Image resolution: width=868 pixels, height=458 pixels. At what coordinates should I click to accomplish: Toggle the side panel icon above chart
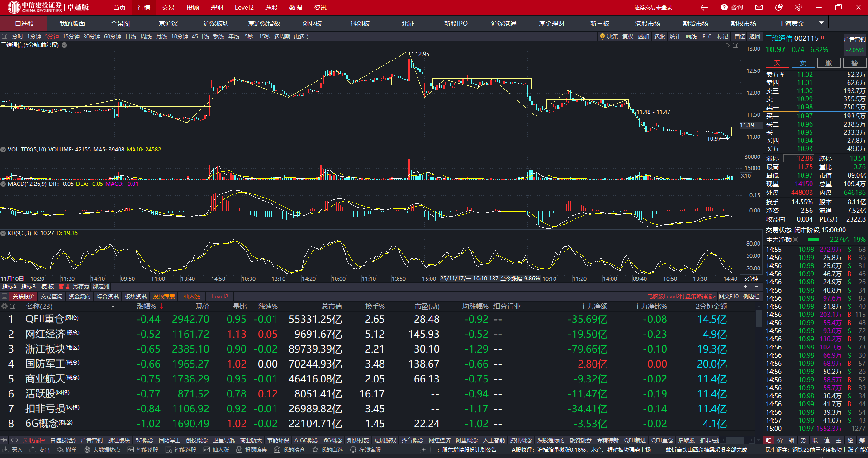pyautogui.click(x=5, y=37)
